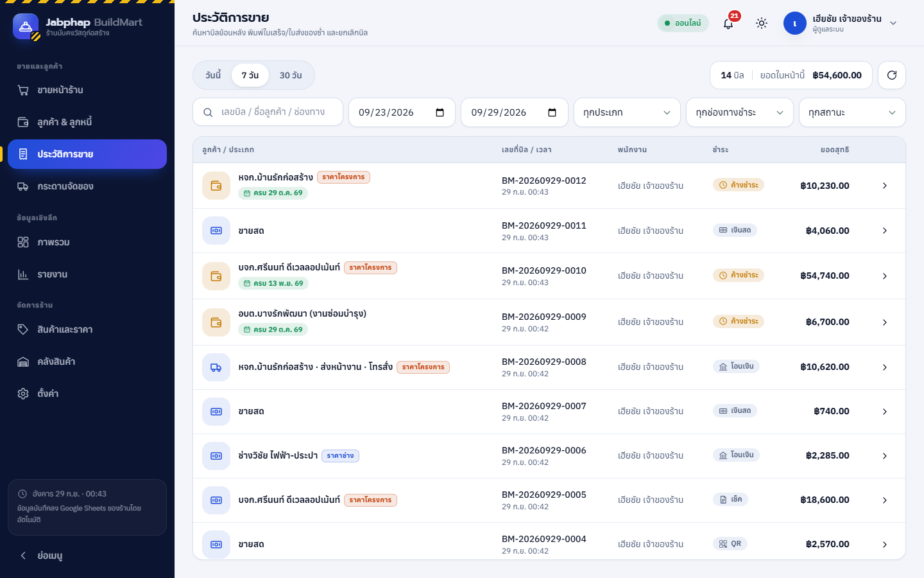Click the wallet icon on bill BM-20260929-0012

coord(216,186)
